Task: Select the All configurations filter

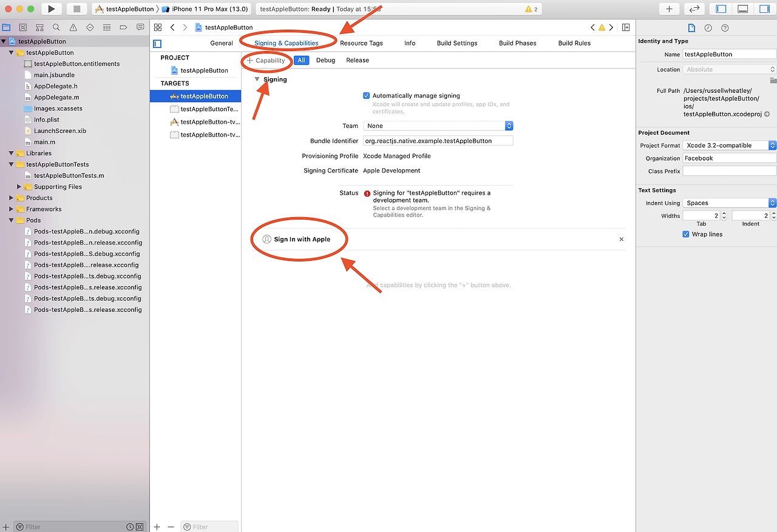Action: tap(301, 60)
